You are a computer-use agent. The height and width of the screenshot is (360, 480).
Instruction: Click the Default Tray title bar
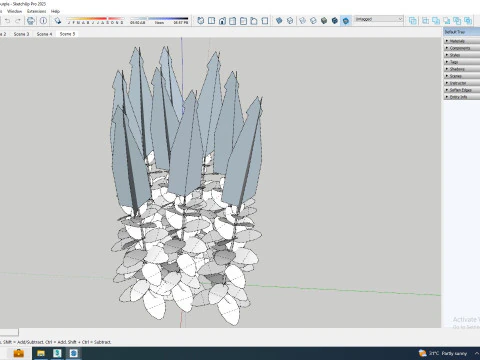tap(462, 32)
